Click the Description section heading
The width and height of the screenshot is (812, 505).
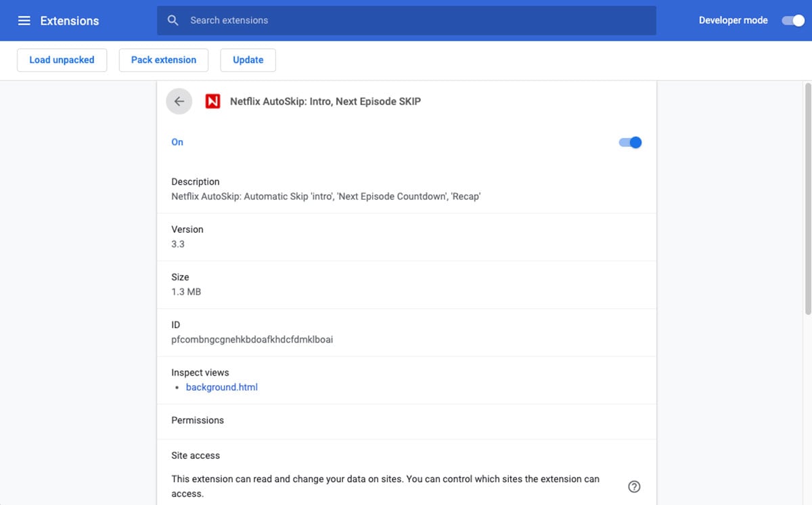tap(196, 181)
